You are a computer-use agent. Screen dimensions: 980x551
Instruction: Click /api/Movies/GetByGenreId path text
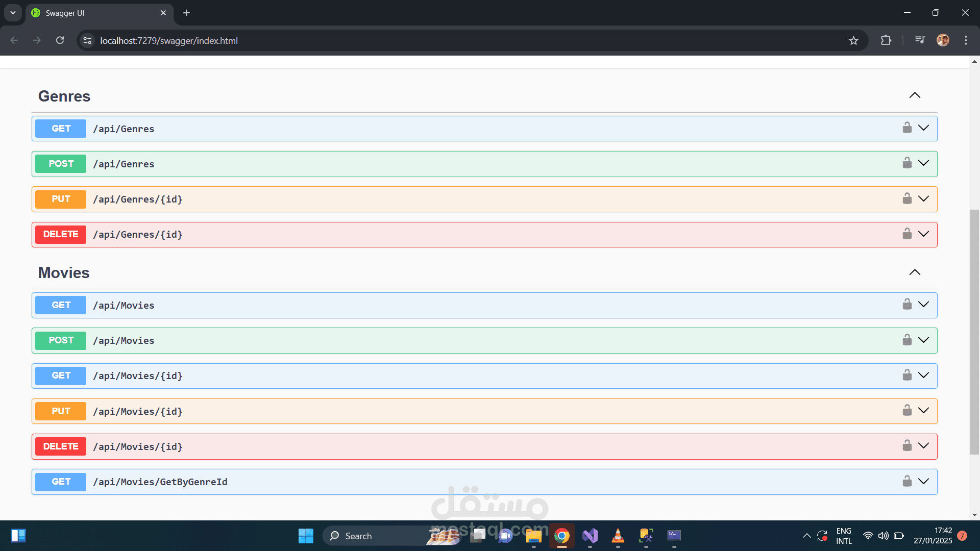tap(160, 482)
